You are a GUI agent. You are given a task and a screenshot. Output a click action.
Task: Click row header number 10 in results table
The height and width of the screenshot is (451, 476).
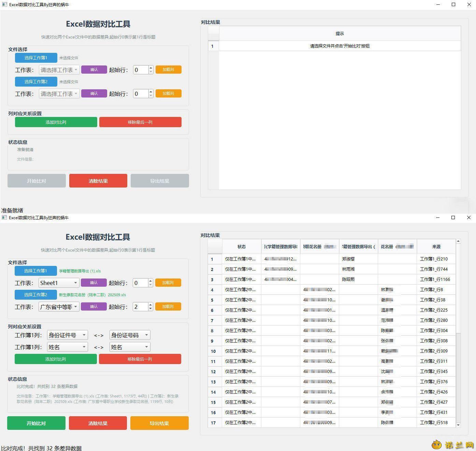tap(215, 351)
